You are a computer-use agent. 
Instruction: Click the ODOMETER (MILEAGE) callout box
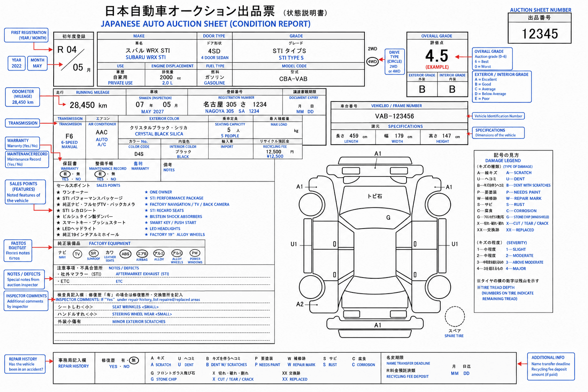click(23, 97)
